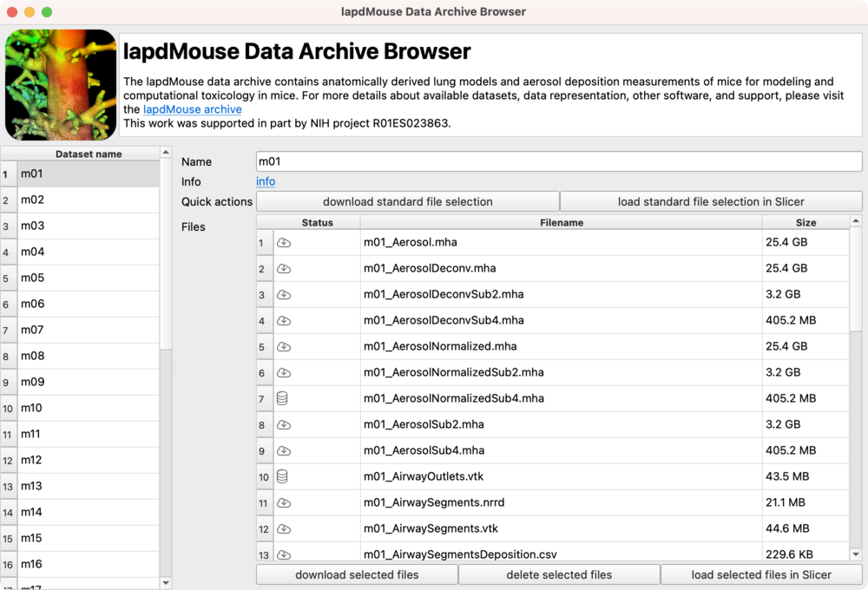Click dataset list scroll down arrow
The height and width of the screenshot is (590, 868).
pos(166,583)
